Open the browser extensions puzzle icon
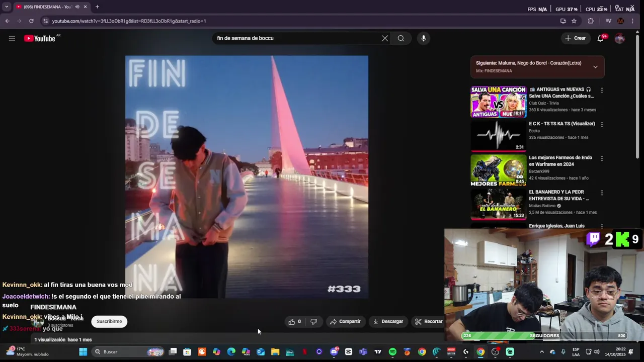 (x=591, y=21)
